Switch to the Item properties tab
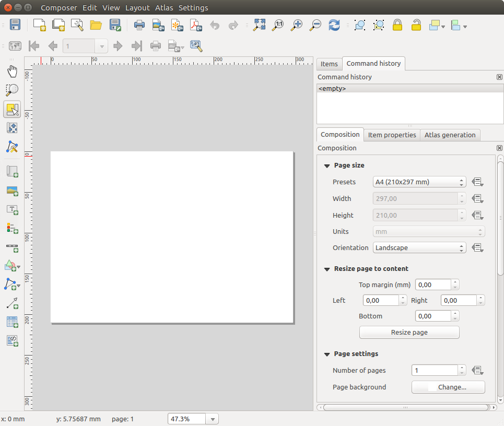This screenshot has height=426, width=504. pos(392,135)
